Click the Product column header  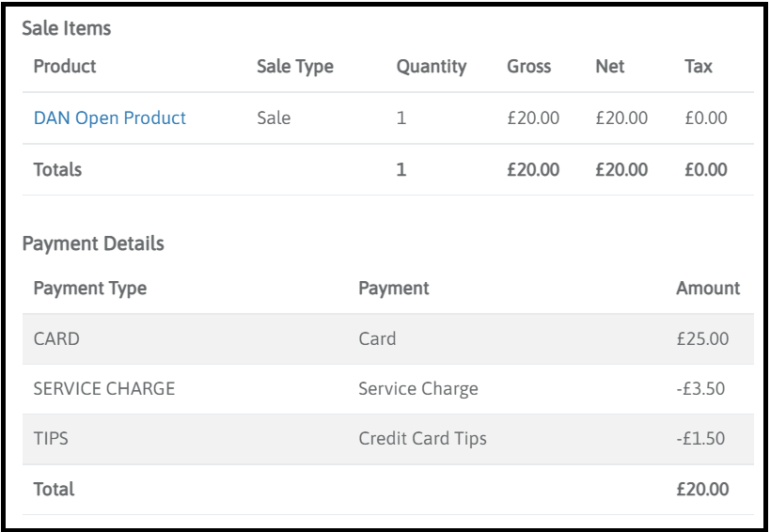65,67
